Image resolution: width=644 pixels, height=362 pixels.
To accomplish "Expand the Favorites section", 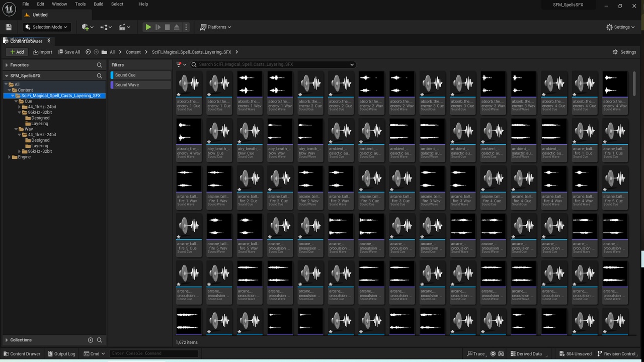I will click(7, 65).
